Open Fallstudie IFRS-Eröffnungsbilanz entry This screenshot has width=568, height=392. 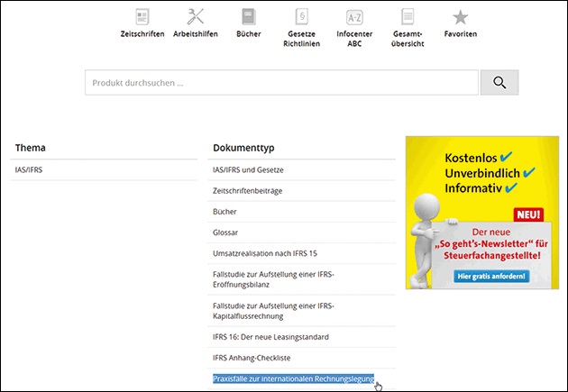(x=271, y=280)
